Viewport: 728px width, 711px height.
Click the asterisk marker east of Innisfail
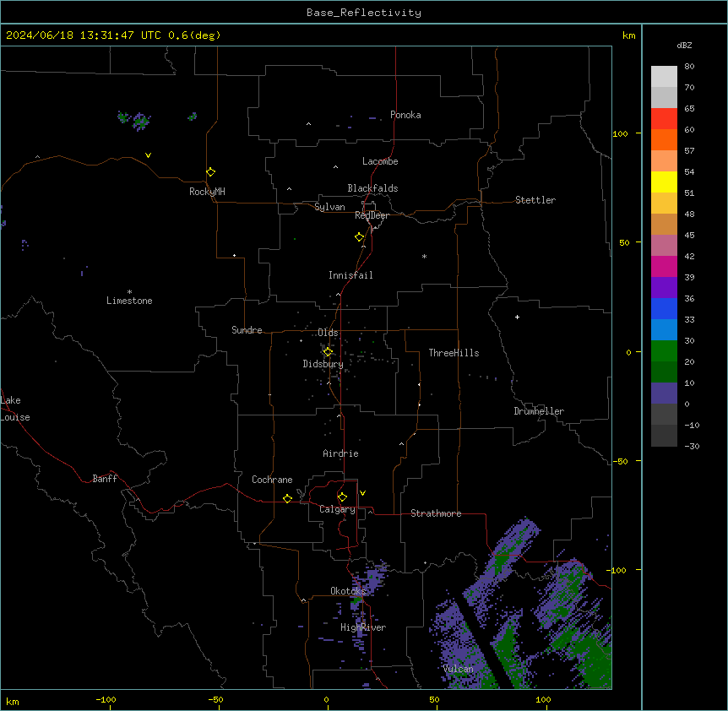(424, 256)
